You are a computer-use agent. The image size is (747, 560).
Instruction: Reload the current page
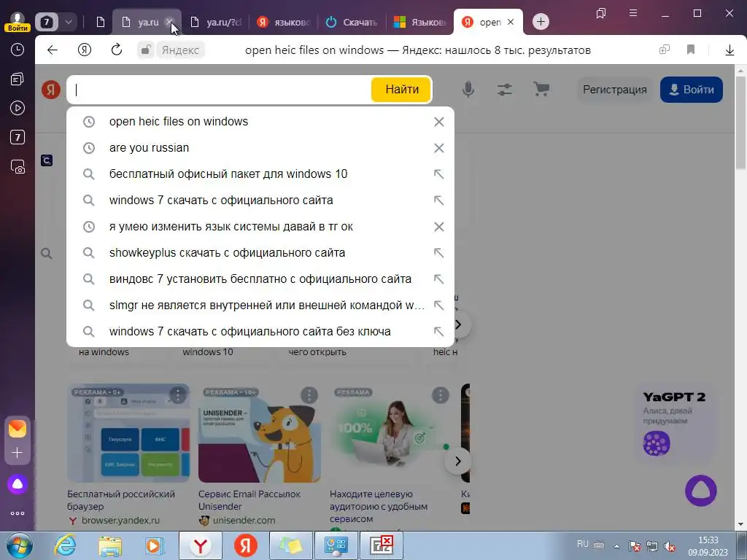click(117, 50)
